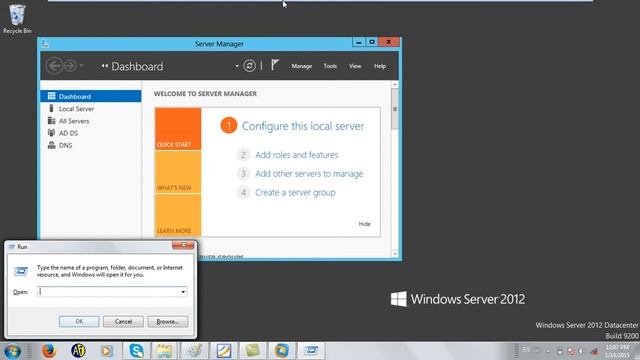This screenshot has width=640, height=360.
Task: Open the Tools menu
Action: coord(330,66)
